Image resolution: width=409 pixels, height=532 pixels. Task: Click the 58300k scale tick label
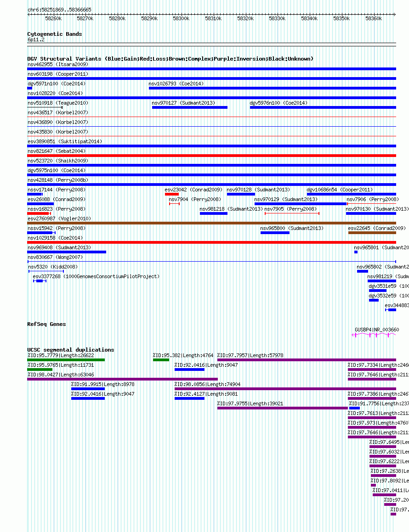[x=181, y=19]
